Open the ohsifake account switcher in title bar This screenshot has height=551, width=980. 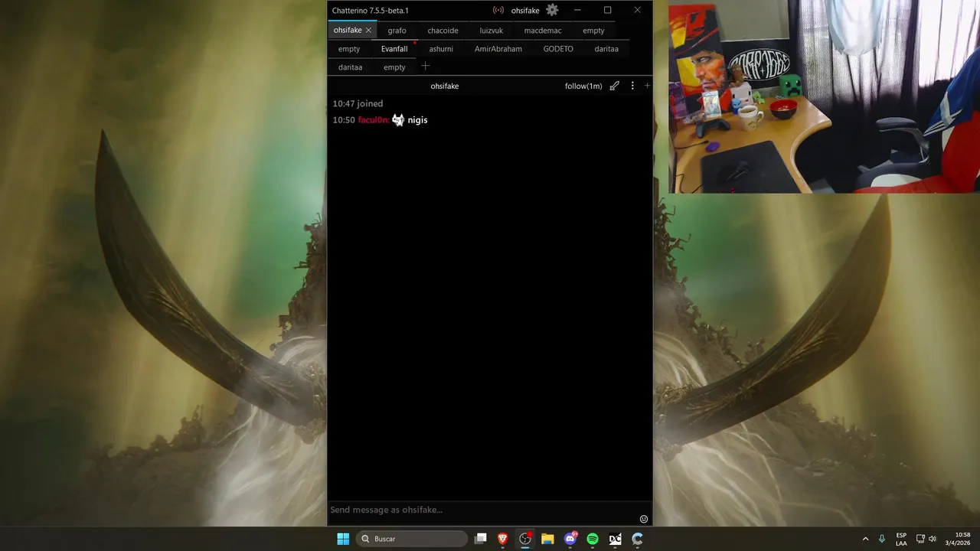pyautogui.click(x=525, y=11)
